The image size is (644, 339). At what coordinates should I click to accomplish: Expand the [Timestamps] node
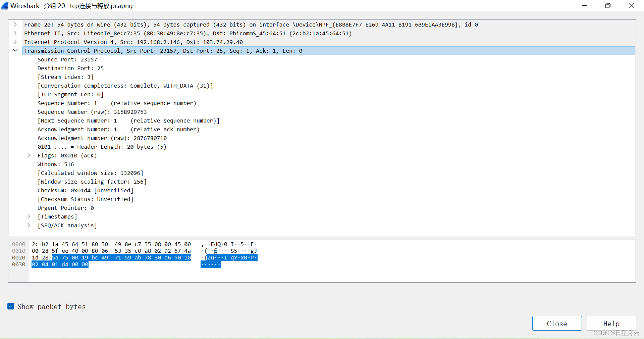click(29, 216)
